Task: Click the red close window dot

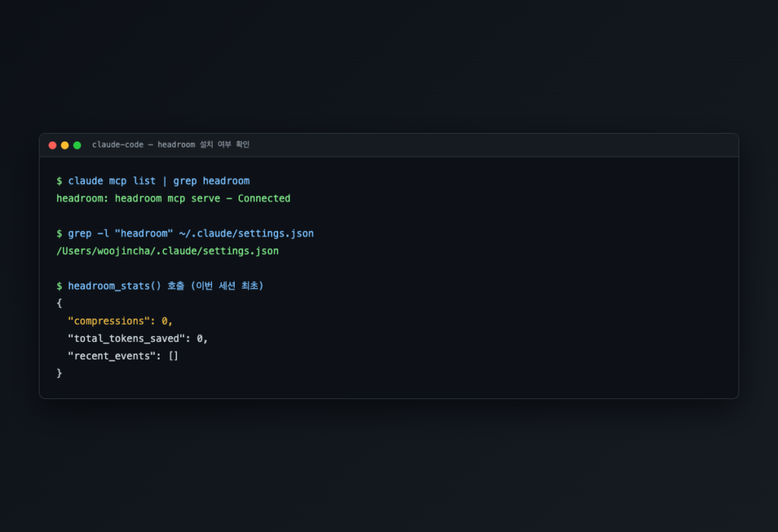Action: (x=52, y=145)
